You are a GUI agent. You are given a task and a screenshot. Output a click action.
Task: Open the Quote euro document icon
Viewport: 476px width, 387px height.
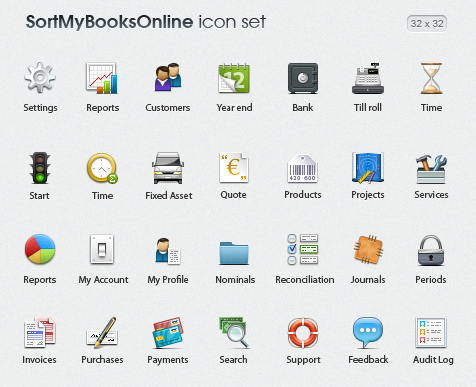point(234,168)
